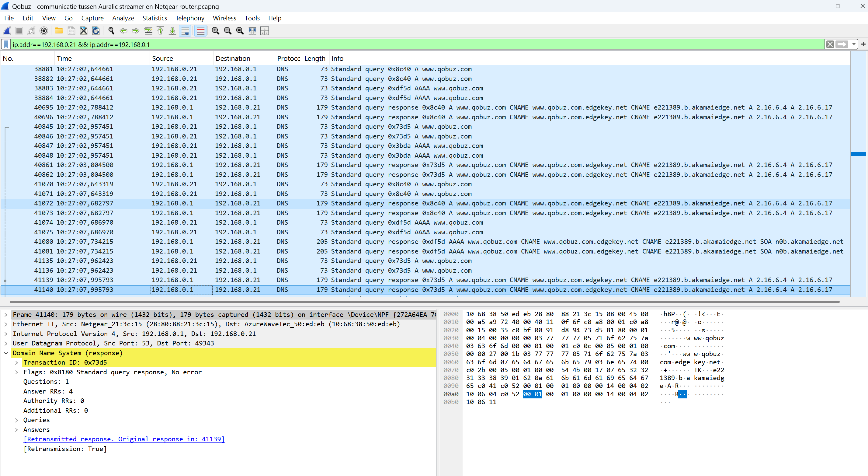Screen dimensions: 868x476
Task: Toggle packet list colorization
Action: point(200,31)
